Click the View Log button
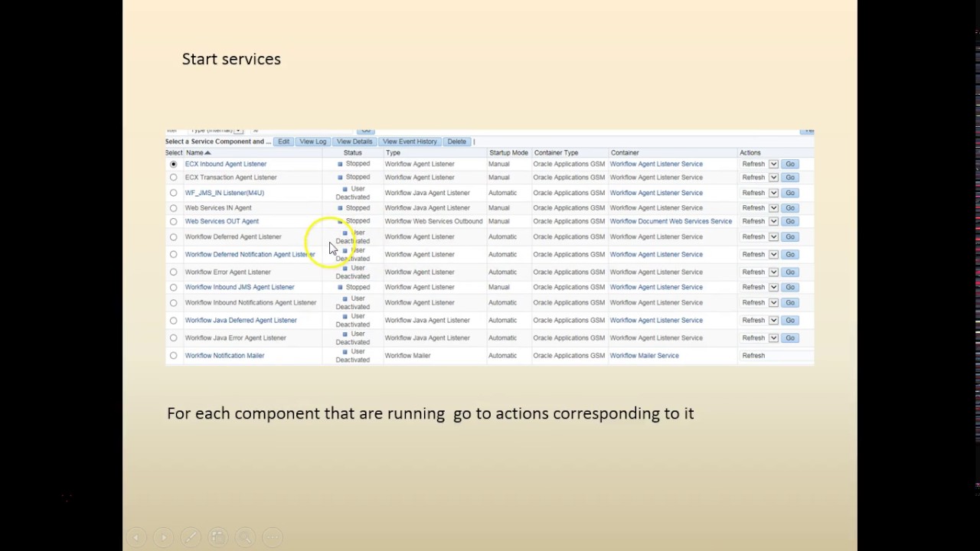Screen dimensions: 980x551 click(312, 142)
